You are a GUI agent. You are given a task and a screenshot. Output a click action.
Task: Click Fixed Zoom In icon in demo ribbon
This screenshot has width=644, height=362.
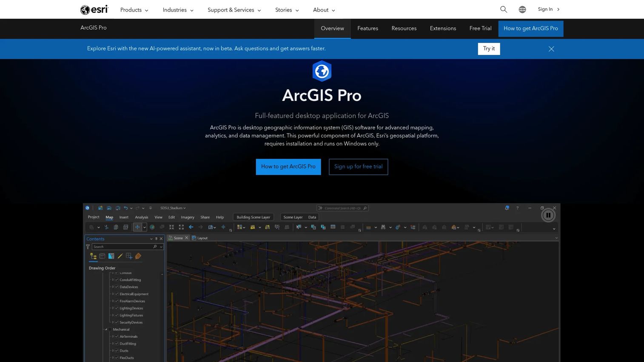171,227
